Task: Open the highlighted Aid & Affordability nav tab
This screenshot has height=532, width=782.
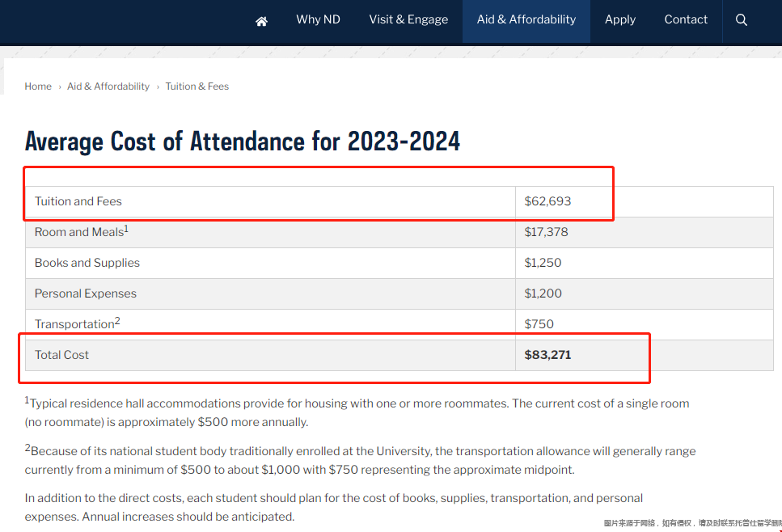Action: click(526, 19)
